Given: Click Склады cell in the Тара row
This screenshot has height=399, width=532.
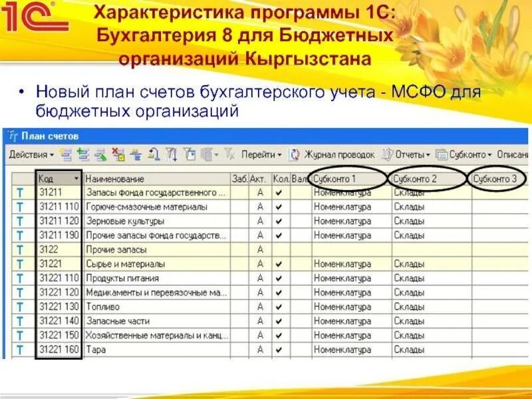Looking at the screenshot, I should click(432, 350).
